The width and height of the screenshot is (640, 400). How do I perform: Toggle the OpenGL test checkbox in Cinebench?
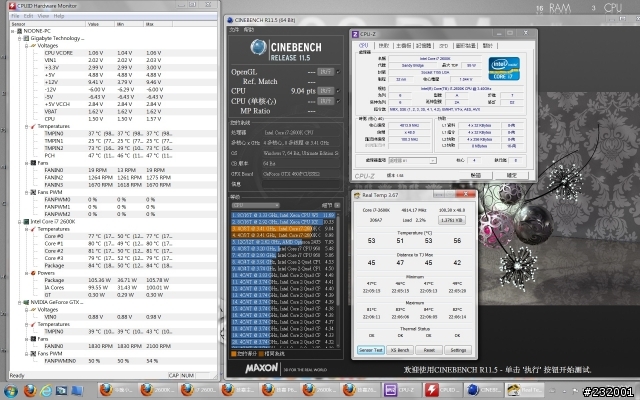[338, 72]
